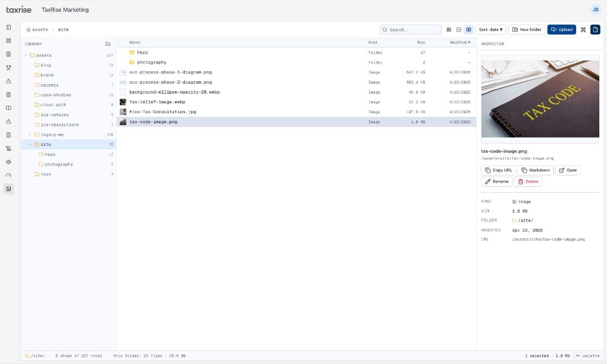The height and width of the screenshot is (364, 607).
Task: Switch to grid view
Action: point(449,30)
